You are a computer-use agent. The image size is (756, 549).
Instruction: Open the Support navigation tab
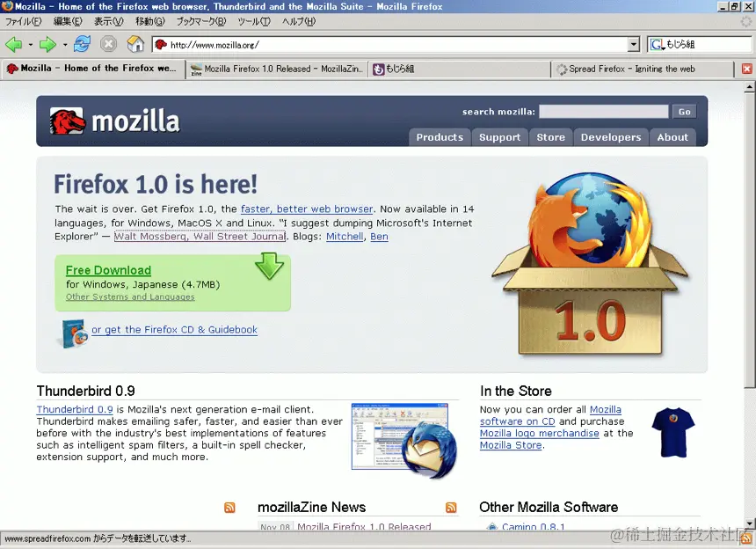tap(500, 137)
